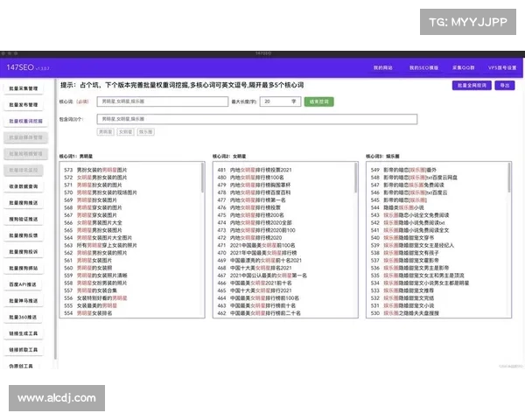Click the purple 导出 export button
525x420 pixels.
(505, 86)
